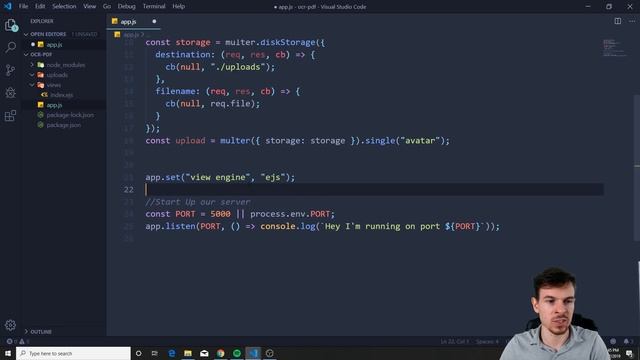Click the Windows search box
Screen dimensions: 640x360
coord(73,353)
